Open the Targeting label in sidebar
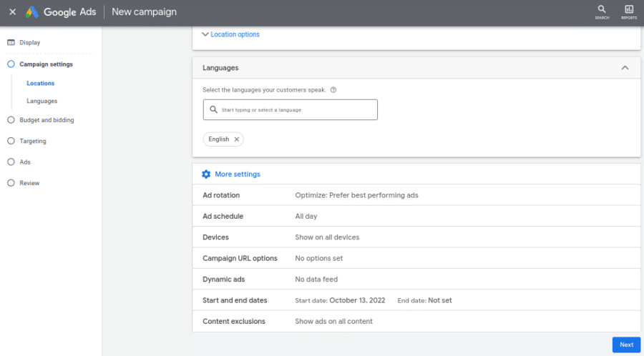 33,141
